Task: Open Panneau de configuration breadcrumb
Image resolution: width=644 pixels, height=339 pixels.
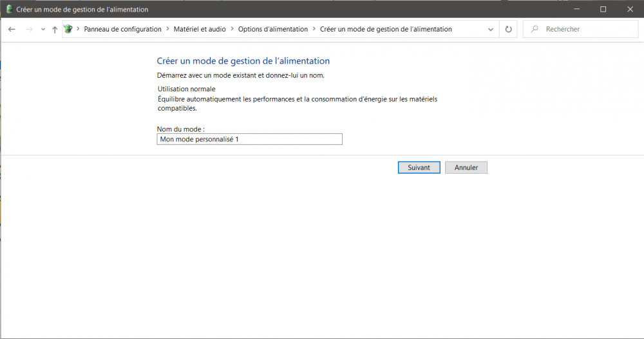Action: click(x=122, y=29)
